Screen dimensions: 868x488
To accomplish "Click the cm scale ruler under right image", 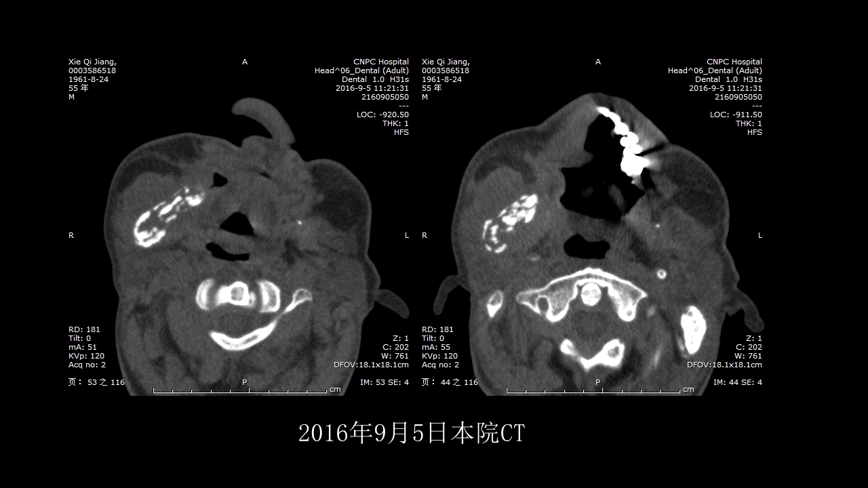I will (594, 390).
